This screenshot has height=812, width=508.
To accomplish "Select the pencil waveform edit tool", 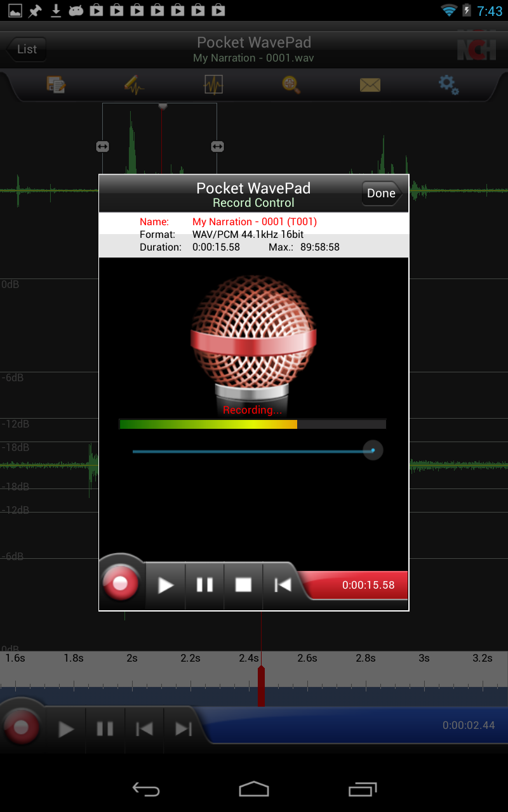I will 134,85.
